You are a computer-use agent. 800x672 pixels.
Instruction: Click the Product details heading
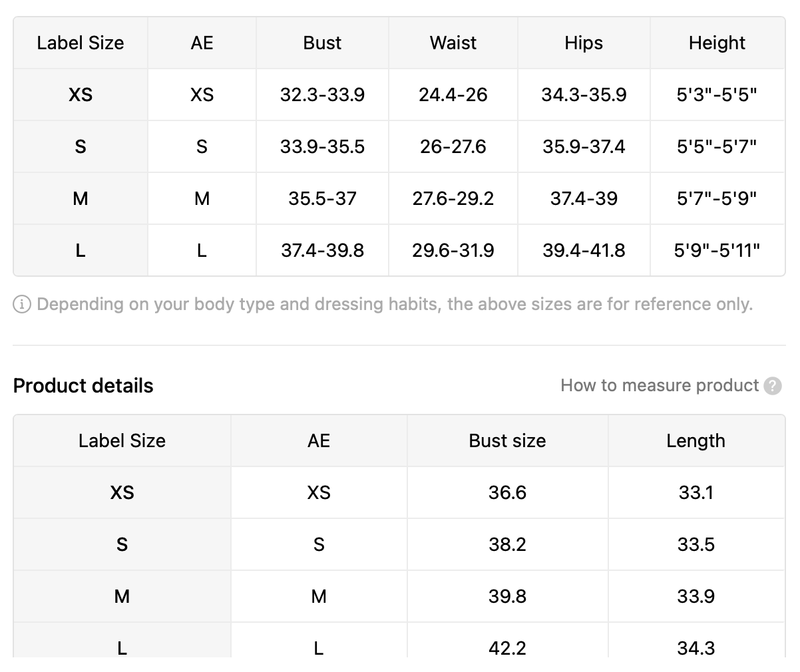(83, 386)
